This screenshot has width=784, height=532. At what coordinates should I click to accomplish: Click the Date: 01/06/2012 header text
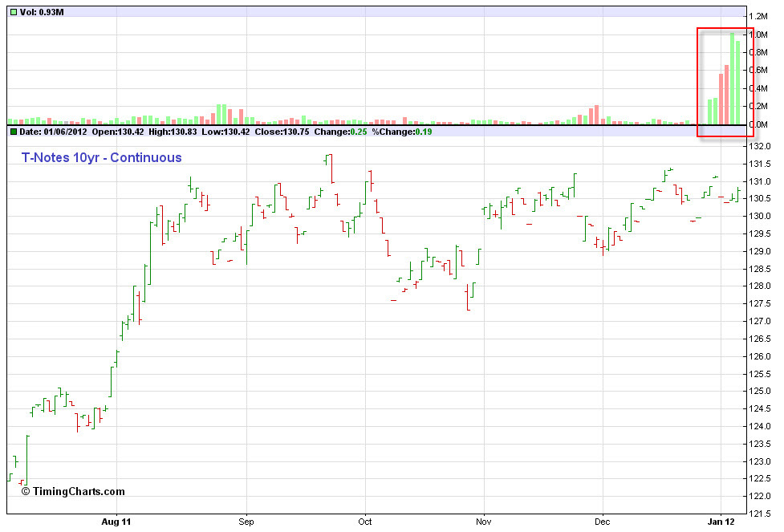[x=53, y=132]
